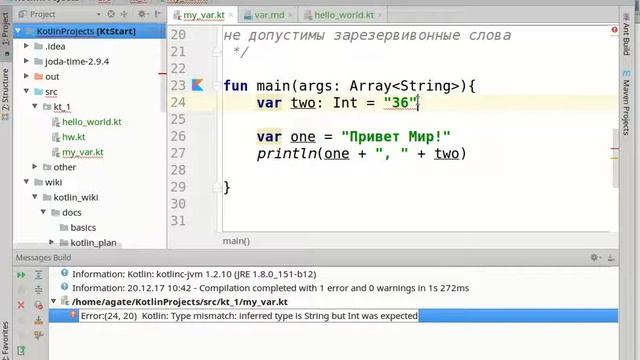Collapse the my_var.kt file node in Messages
This screenshot has height=360, width=640.
tap(53, 301)
